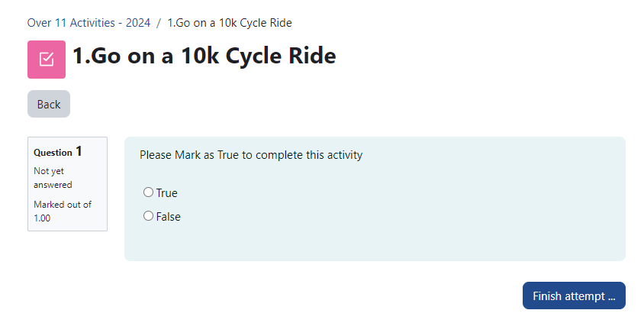Select the True radio button

[x=148, y=192]
